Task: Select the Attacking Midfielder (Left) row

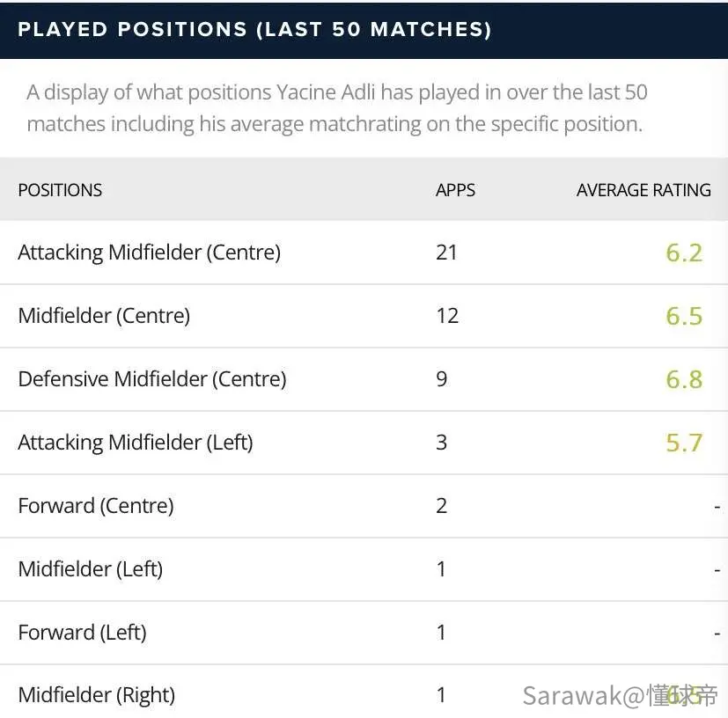Action: point(364,443)
